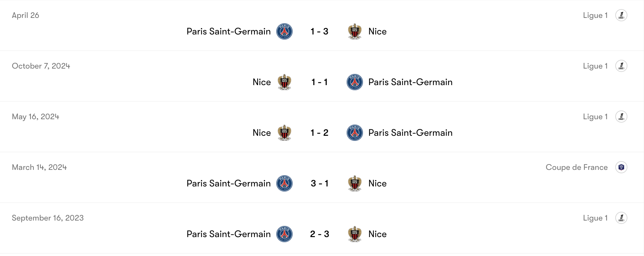Viewport: 644px width, 256px height.
Task: Click the Ligue 1 logo beside September 16, 2023
Action: [621, 218]
